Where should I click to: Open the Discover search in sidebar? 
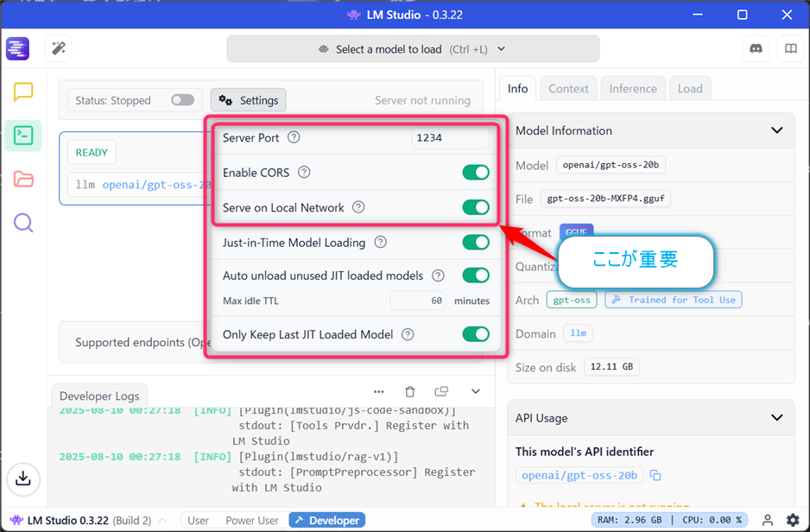23,223
